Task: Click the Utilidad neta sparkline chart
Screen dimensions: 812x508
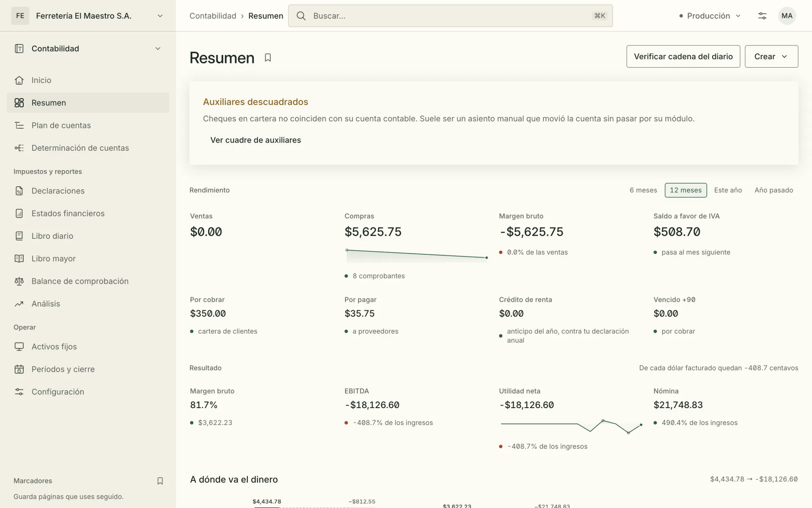Action: 571,426
